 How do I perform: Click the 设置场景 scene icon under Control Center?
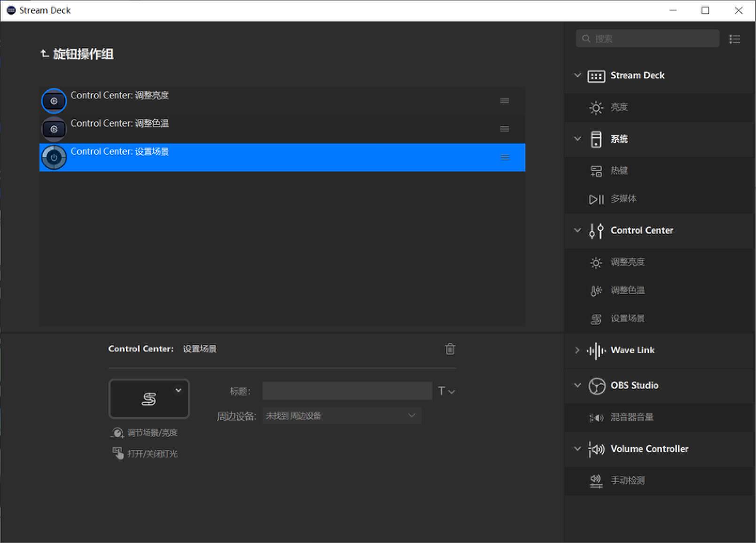coord(596,318)
